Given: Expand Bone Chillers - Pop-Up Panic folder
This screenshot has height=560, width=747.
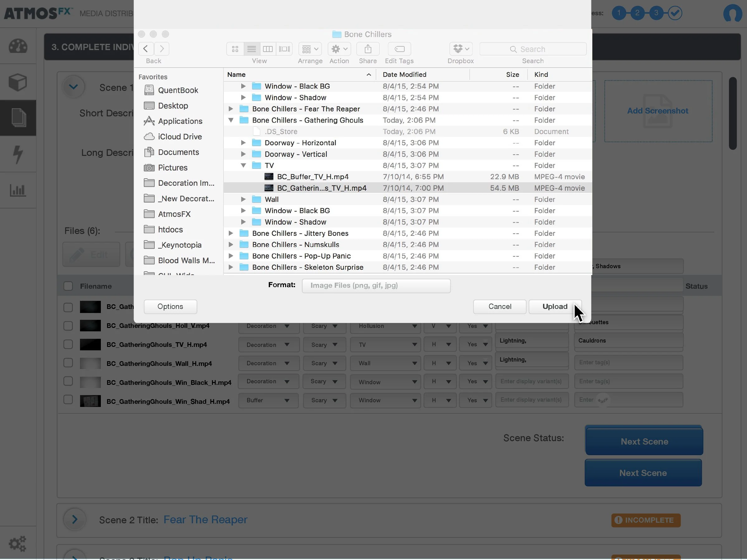Looking at the screenshot, I should pos(231,256).
